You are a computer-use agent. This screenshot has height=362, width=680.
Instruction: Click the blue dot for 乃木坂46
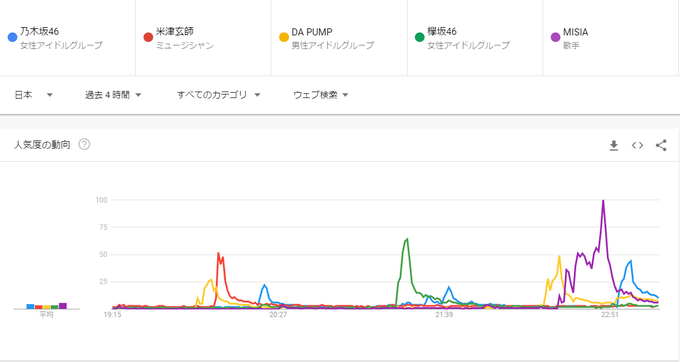[x=13, y=37]
